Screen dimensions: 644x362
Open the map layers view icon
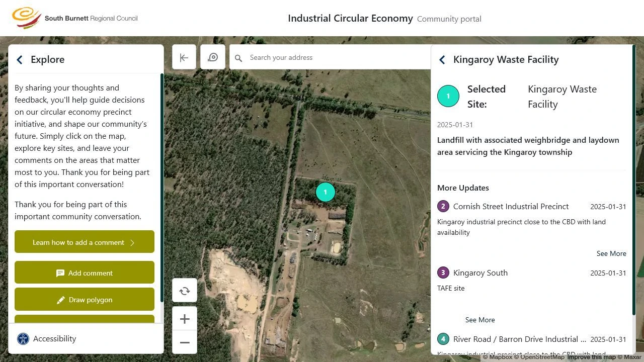coord(213,57)
